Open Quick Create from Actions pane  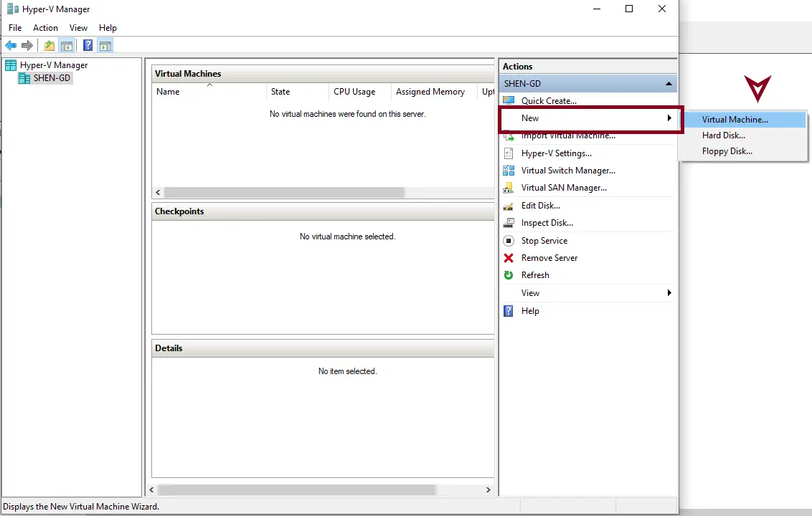click(x=548, y=101)
